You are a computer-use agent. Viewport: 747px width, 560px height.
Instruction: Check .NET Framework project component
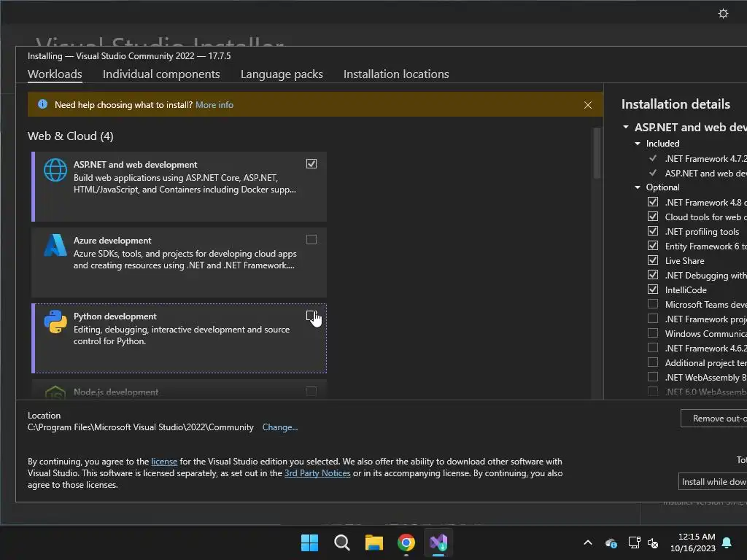(x=653, y=319)
